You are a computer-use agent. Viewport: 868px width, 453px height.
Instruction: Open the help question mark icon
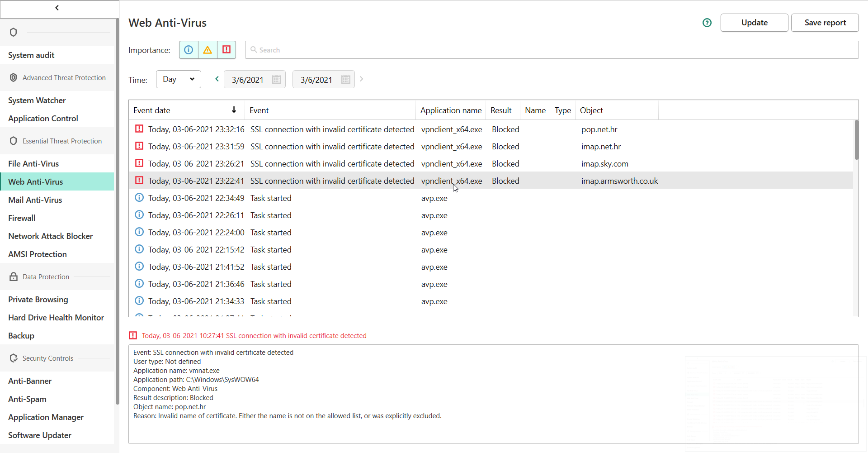707,23
